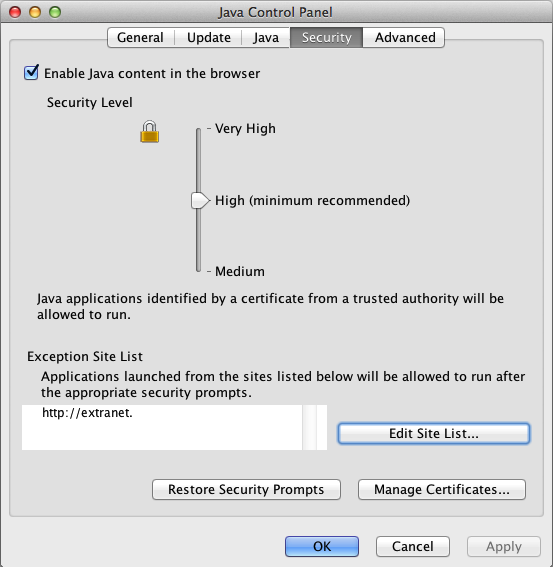Click the Security tab

(327, 38)
